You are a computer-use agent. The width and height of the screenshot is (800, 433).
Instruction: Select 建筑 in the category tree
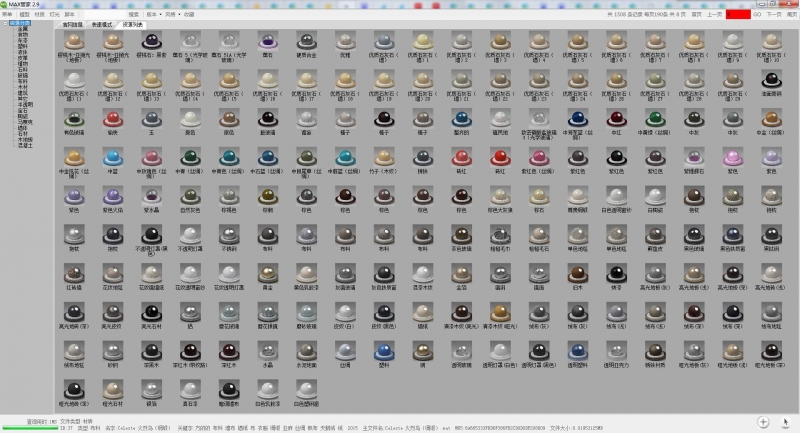click(23, 93)
